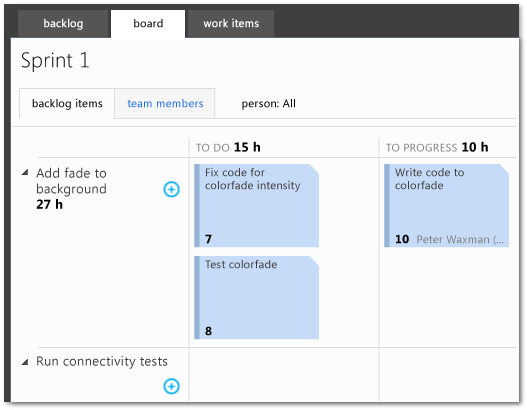Click remaining hours 8 on Test colorfade
This screenshot has width=527, height=410.
pos(208,331)
